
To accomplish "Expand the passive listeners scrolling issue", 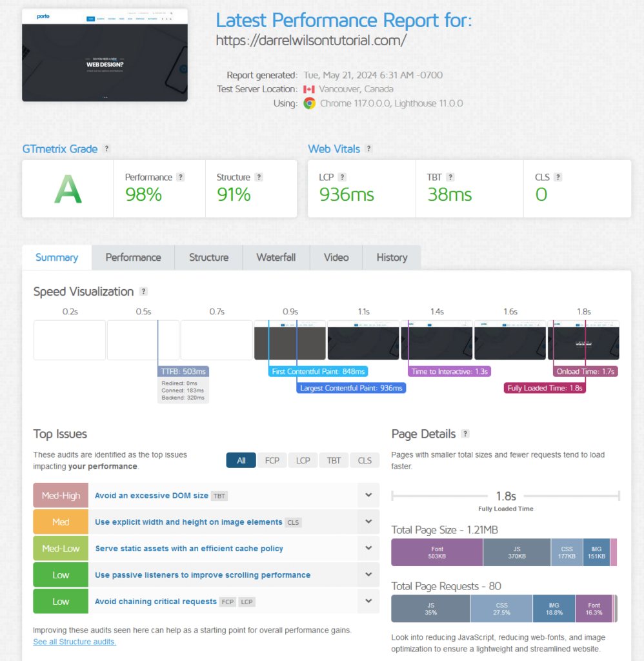I will pyautogui.click(x=368, y=574).
